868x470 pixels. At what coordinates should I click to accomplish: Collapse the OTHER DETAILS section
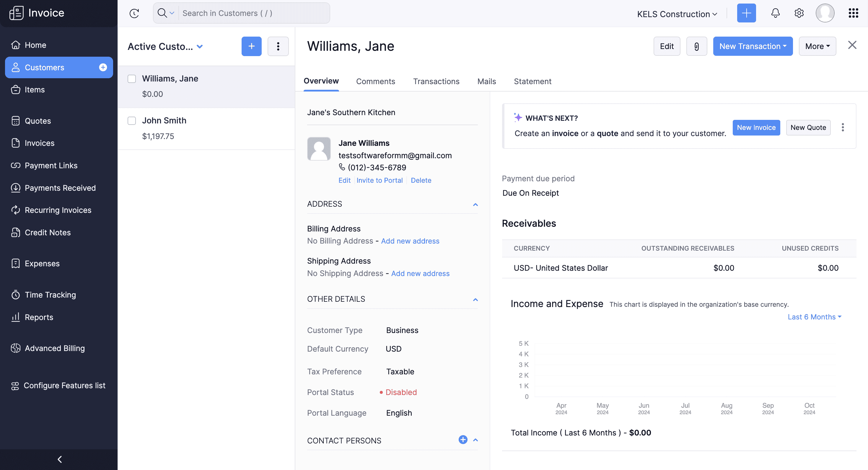pos(475,300)
